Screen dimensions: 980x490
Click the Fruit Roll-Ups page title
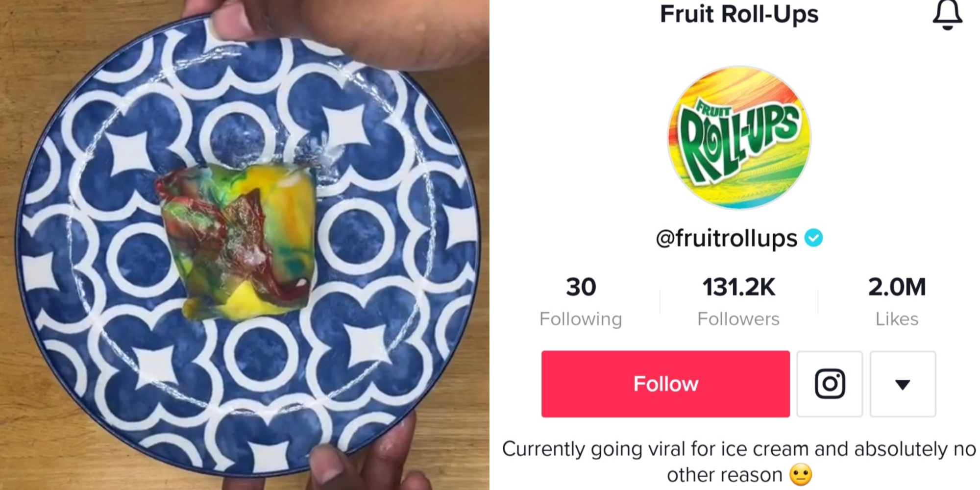click(739, 14)
